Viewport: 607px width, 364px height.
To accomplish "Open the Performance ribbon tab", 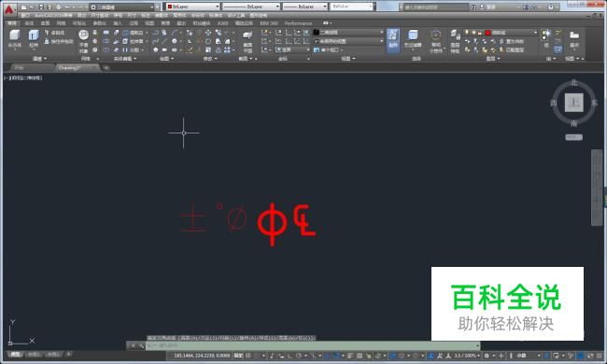I will 298,23.
